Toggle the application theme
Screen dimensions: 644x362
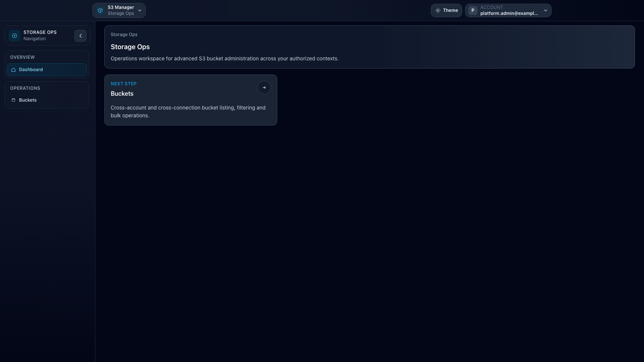[x=446, y=10]
